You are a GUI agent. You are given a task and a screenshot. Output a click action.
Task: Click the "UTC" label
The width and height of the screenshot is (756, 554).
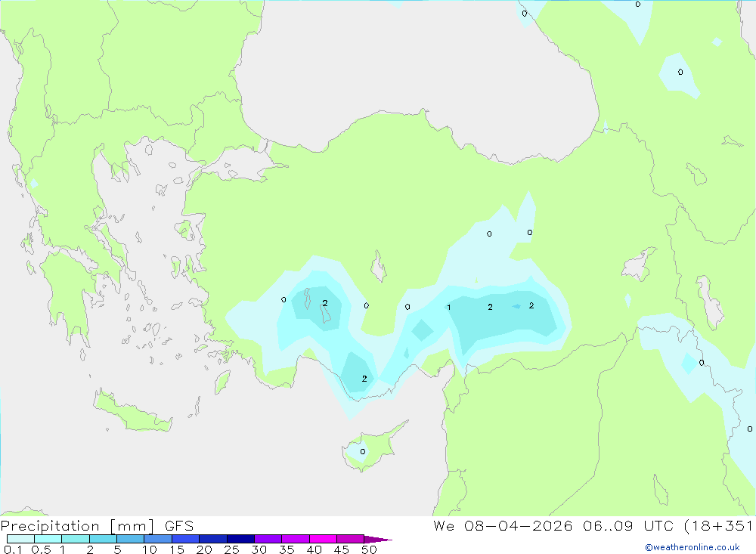(x=658, y=525)
